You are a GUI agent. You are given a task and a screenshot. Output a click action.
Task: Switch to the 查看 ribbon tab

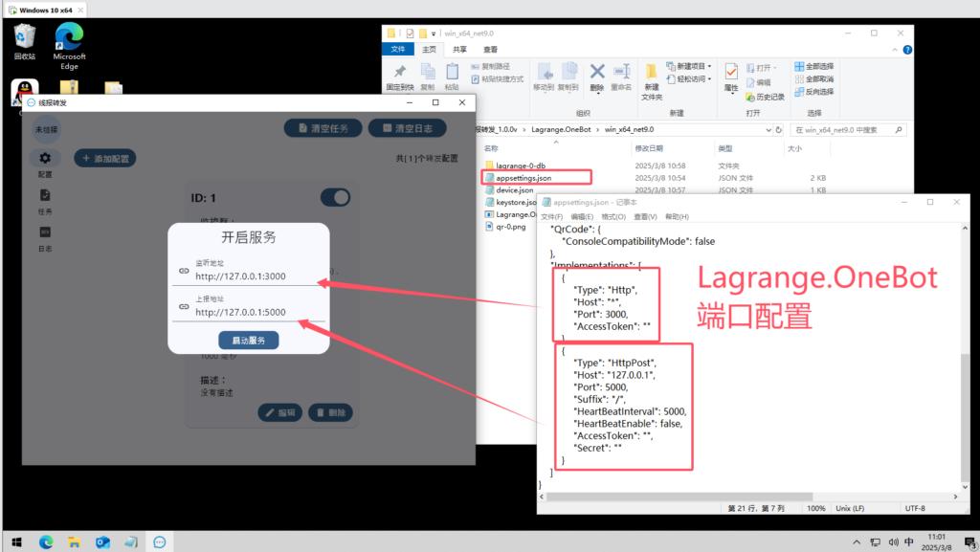click(490, 49)
